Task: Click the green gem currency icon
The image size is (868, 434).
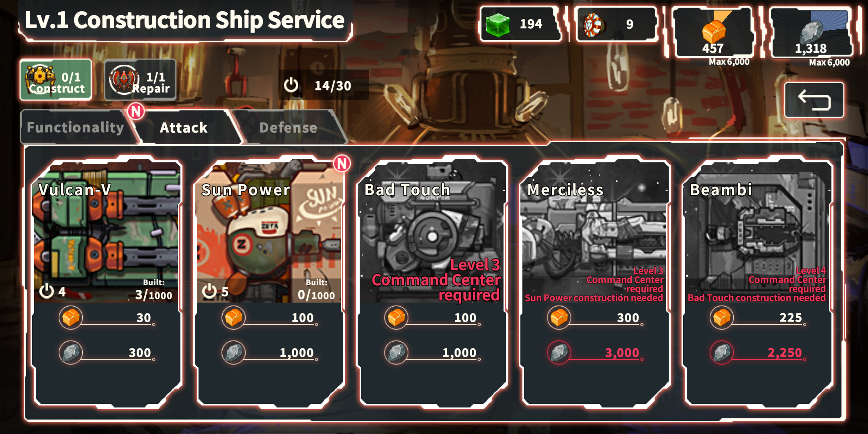Action: [497, 24]
